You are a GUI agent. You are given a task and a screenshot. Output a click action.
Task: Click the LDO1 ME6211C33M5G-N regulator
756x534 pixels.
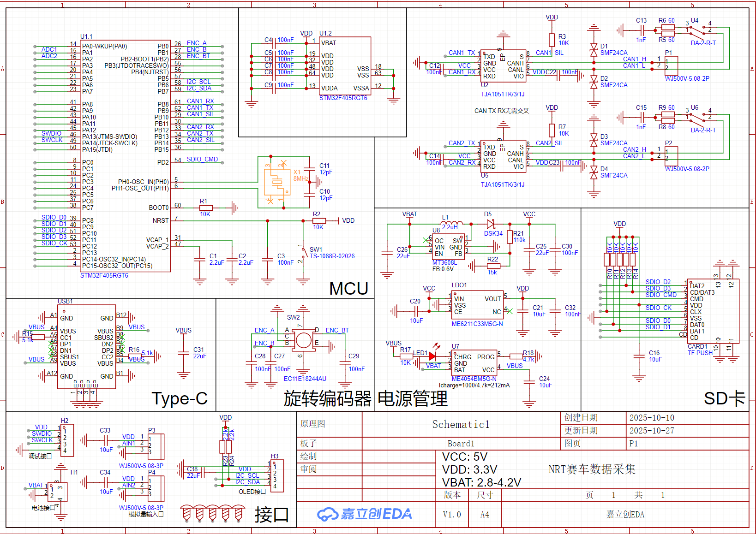coord(477,304)
